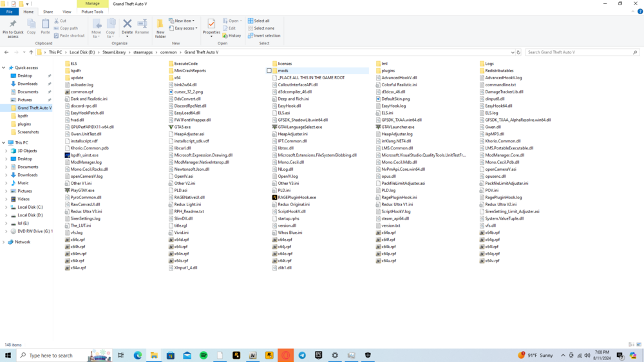Expand the Network tree node

coord(4,242)
